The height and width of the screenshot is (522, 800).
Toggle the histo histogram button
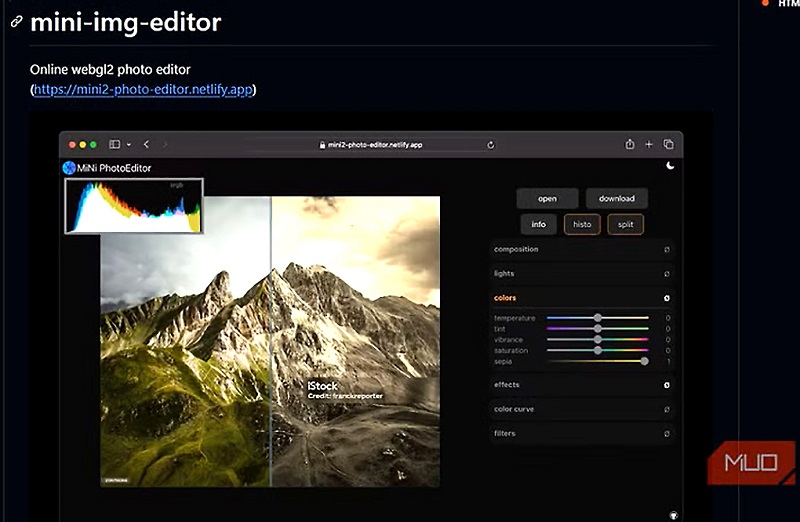coord(582,224)
